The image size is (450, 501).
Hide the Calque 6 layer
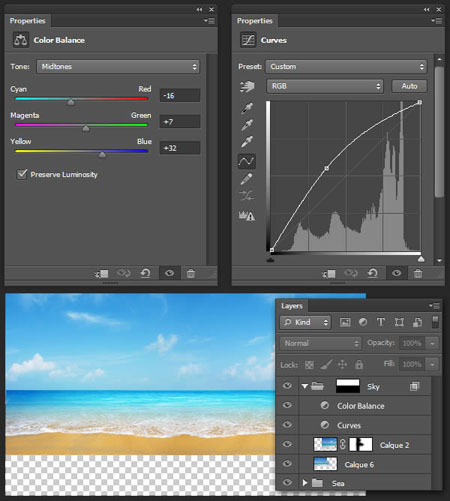coord(287,464)
